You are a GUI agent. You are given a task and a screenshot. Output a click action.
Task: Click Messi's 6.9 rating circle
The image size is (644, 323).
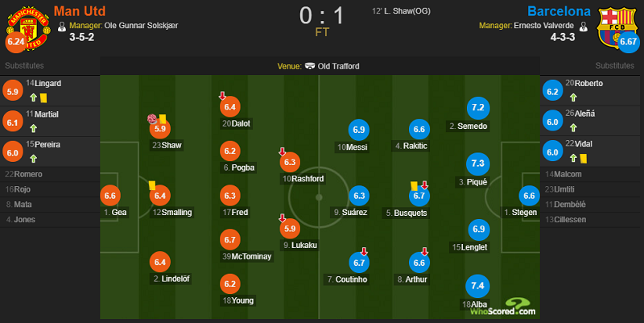(358, 130)
